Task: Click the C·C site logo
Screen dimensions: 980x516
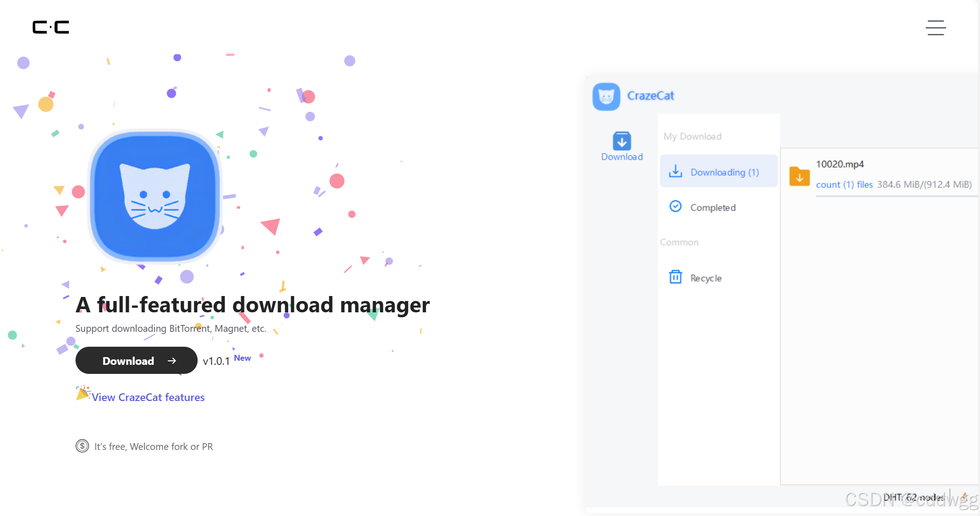Action: coord(51,27)
